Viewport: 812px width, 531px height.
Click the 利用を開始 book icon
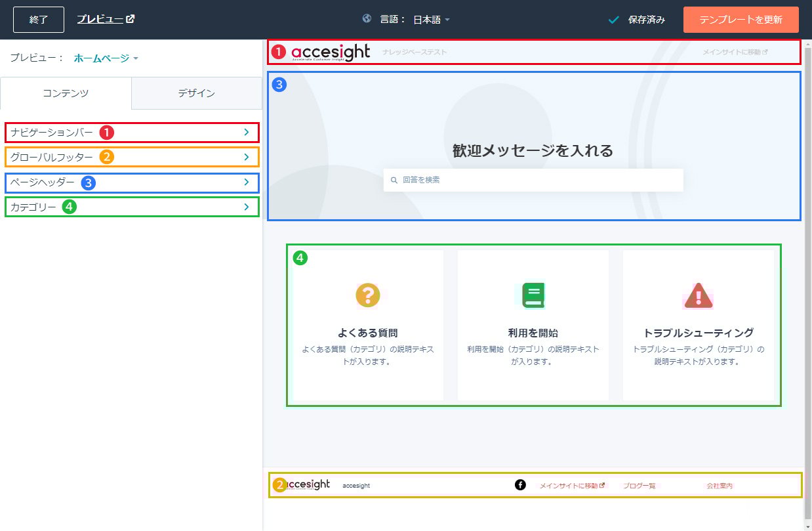(x=533, y=295)
